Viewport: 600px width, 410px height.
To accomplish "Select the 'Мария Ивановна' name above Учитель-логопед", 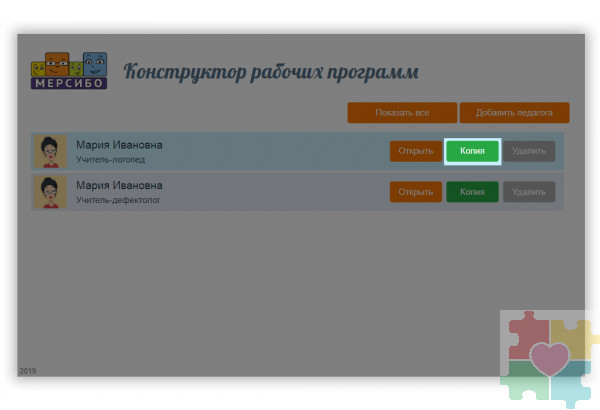I will tap(119, 145).
